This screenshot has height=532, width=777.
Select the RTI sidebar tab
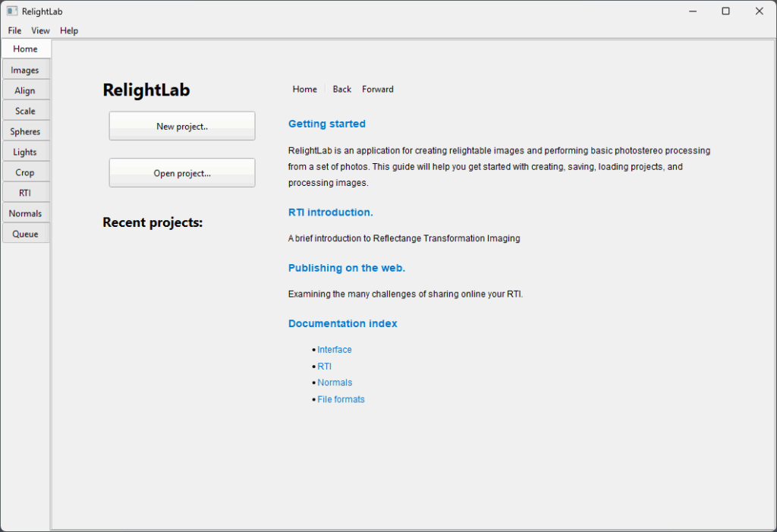pos(25,193)
